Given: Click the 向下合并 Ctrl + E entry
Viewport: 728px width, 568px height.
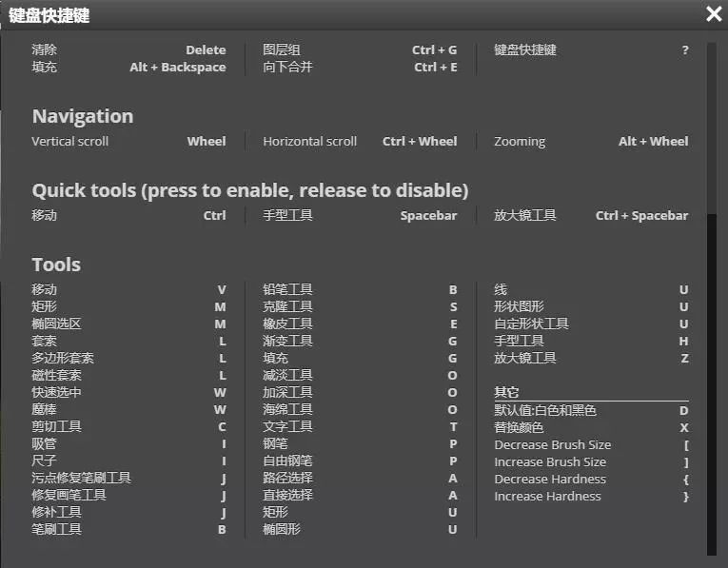Looking at the screenshot, I should [360, 67].
